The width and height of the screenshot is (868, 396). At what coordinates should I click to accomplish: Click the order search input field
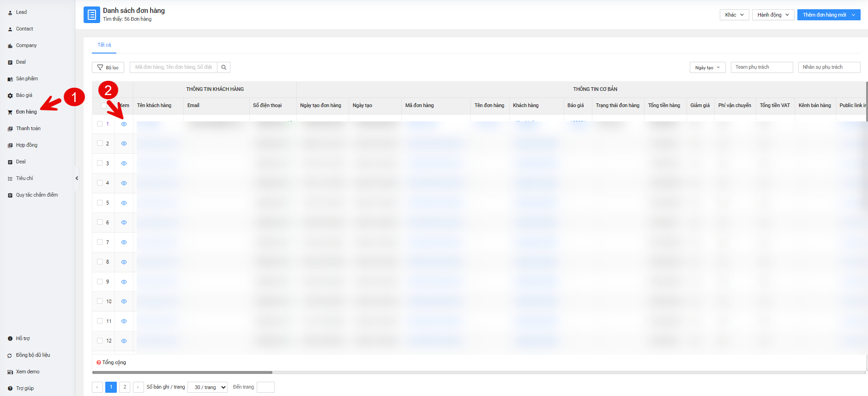tap(174, 67)
